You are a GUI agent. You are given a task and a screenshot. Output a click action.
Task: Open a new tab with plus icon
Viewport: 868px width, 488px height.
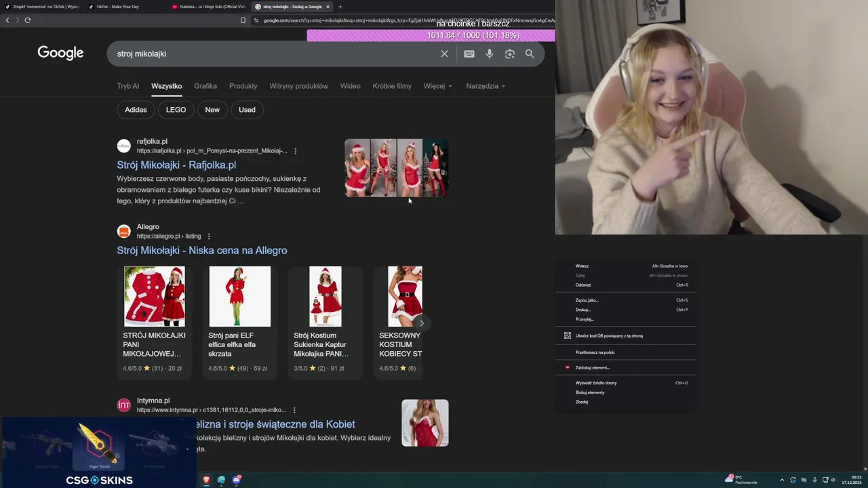click(340, 7)
